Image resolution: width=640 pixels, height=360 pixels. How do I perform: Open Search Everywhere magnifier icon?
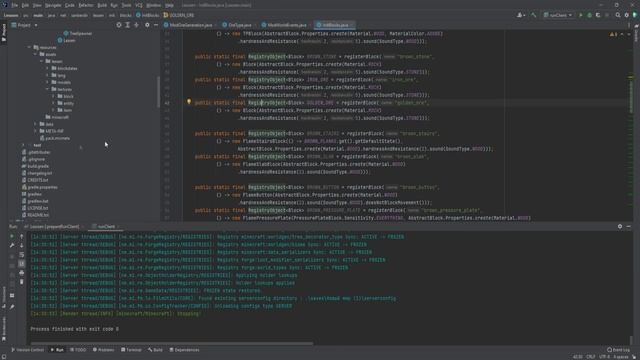[618, 15]
